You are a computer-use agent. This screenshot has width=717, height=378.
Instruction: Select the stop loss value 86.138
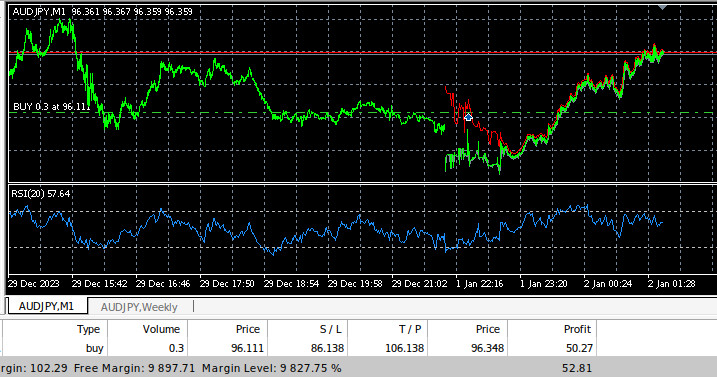click(x=327, y=348)
